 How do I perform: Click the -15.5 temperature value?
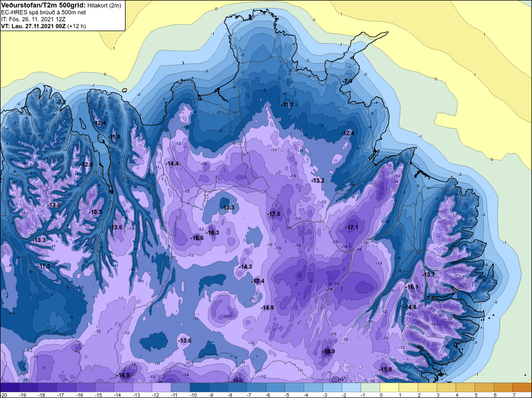[x=95, y=212]
